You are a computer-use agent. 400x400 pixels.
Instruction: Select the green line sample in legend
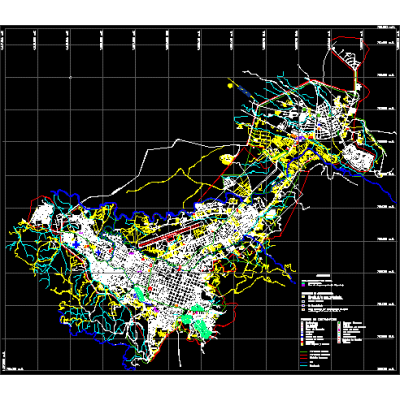click(304, 352)
